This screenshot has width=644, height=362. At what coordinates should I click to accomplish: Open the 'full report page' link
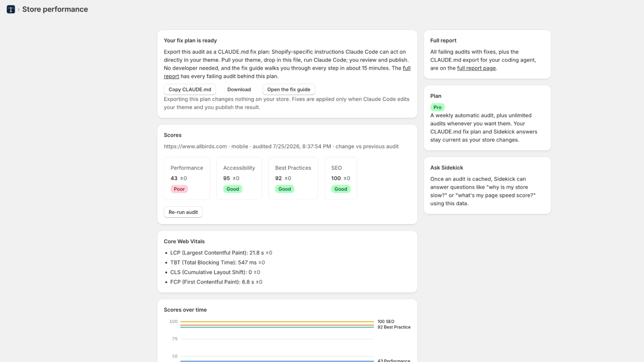pyautogui.click(x=477, y=68)
